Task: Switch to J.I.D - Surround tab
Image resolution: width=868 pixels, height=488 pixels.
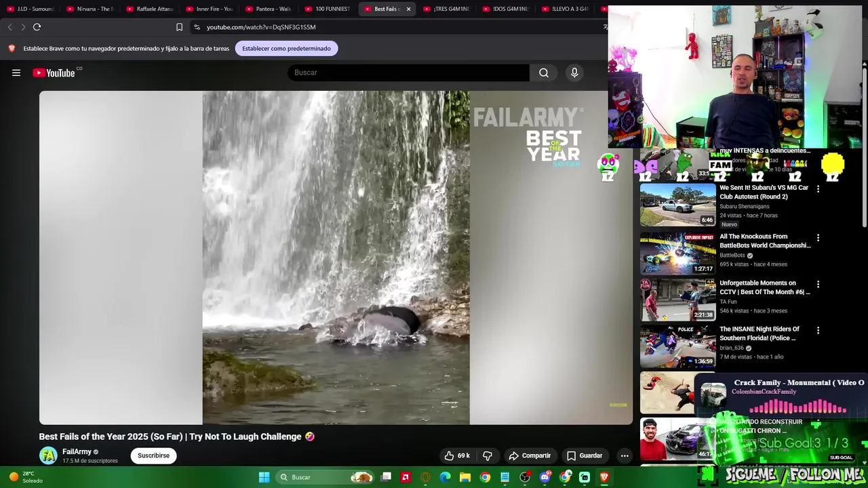Action: [x=30, y=9]
